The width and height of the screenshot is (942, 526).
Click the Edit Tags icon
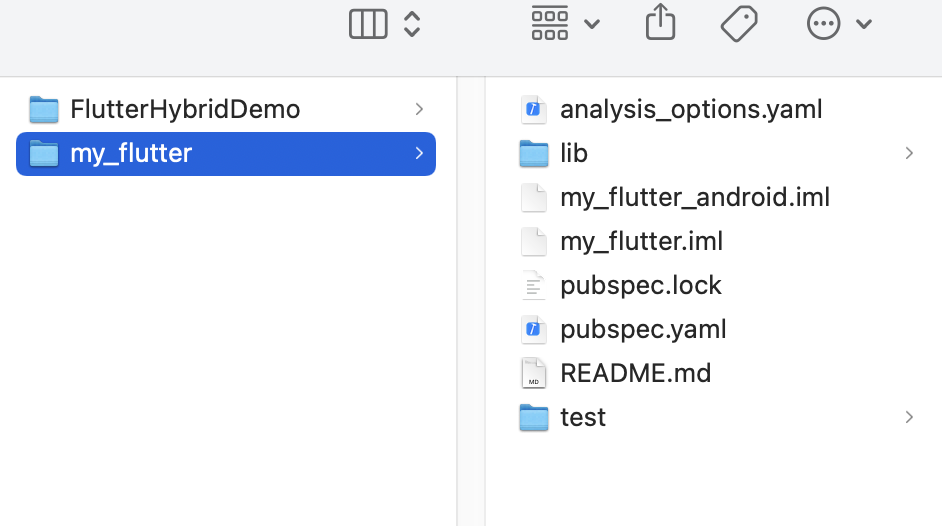[x=739, y=23]
